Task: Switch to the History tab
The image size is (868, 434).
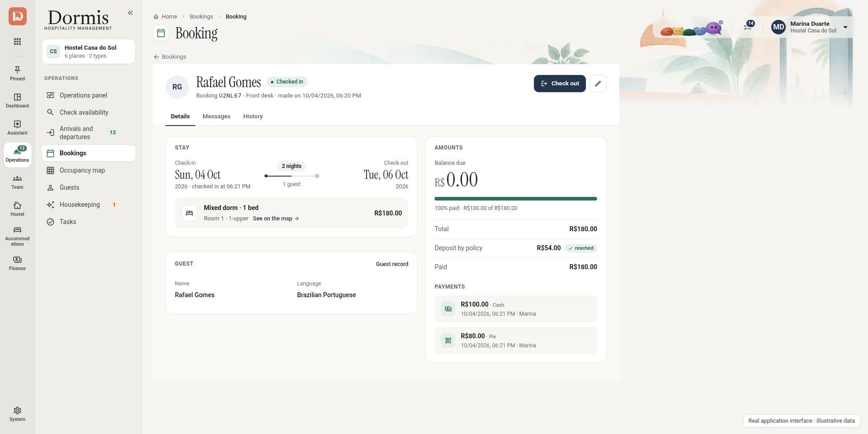Action: coord(253,117)
